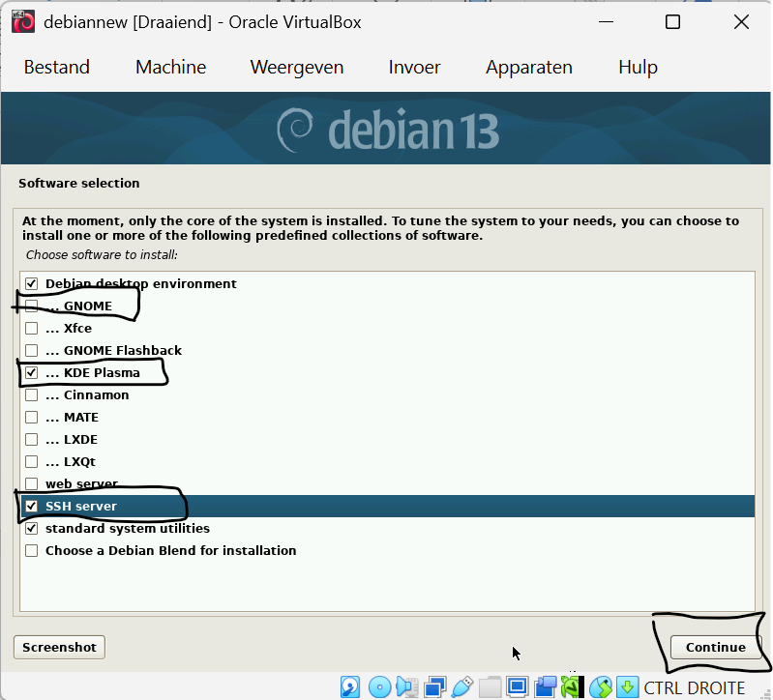Image resolution: width=773 pixels, height=700 pixels.
Task: Enable the Xfce desktop option
Action: [x=32, y=328]
